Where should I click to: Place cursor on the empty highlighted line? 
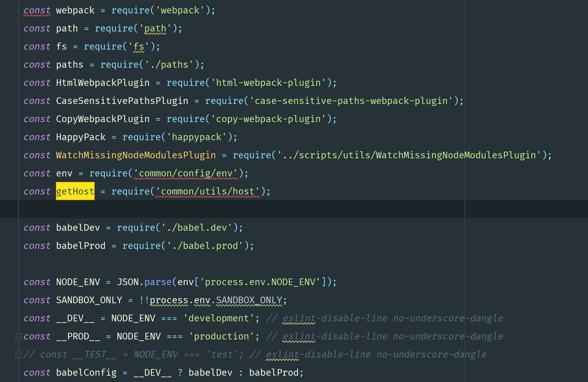236,209
